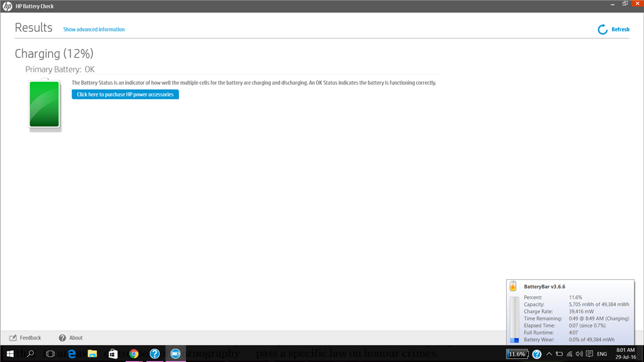Expand hidden system tray icons
The image size is (644, 362).
click(x=548, y=354)
